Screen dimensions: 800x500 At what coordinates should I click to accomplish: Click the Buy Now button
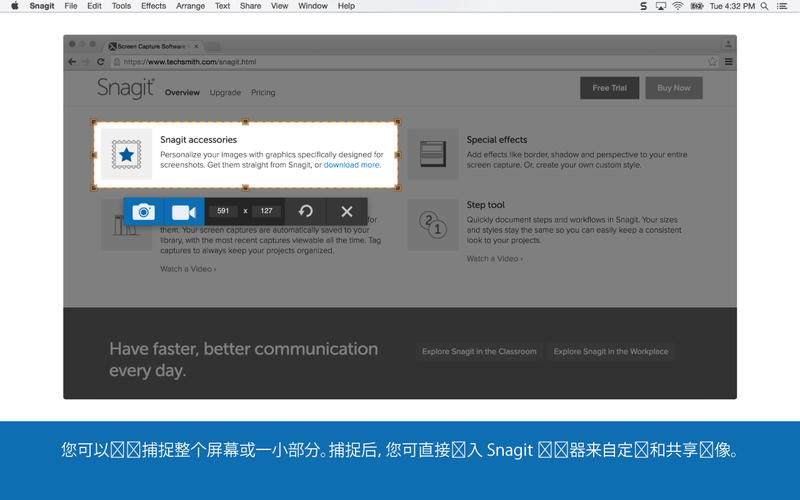673,88
